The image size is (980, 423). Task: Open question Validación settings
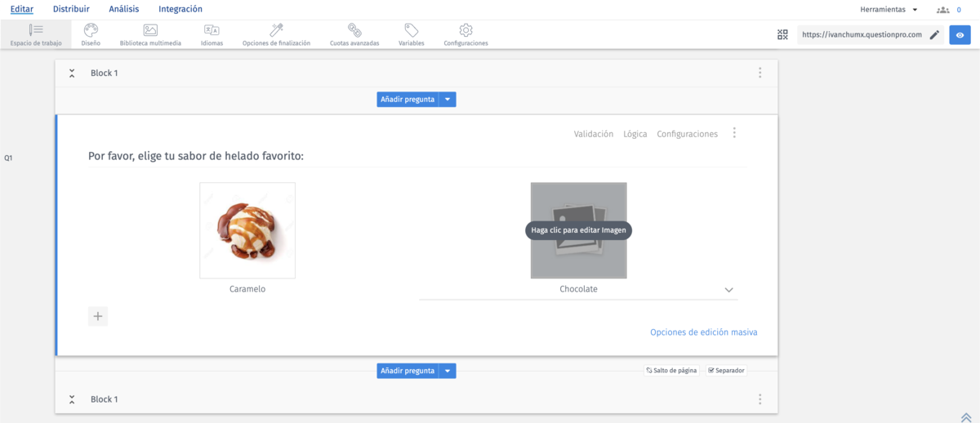[594, 134]
